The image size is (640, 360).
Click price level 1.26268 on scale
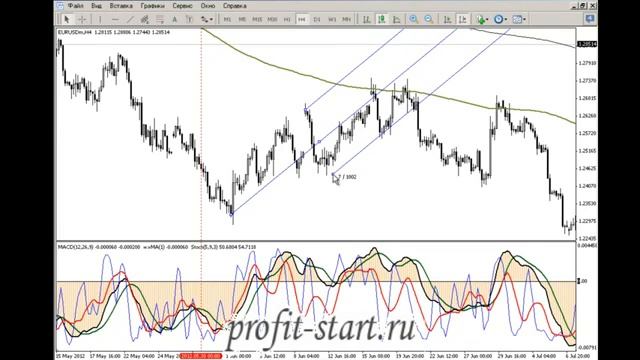click(x=587, y=116)
